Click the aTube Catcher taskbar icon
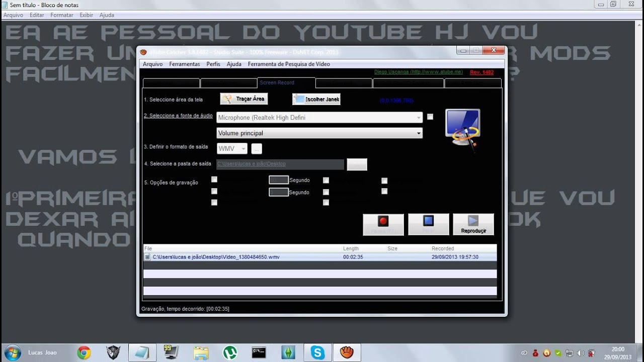The width and height of the screenshot is (644, 362). click(x=347, y=352)
